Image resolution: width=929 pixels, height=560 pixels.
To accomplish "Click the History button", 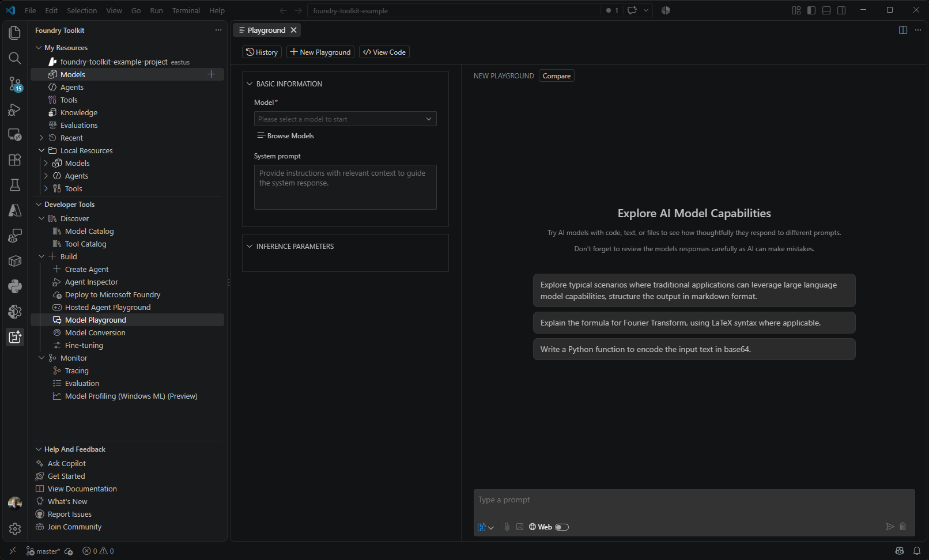I will pos(262,52).
